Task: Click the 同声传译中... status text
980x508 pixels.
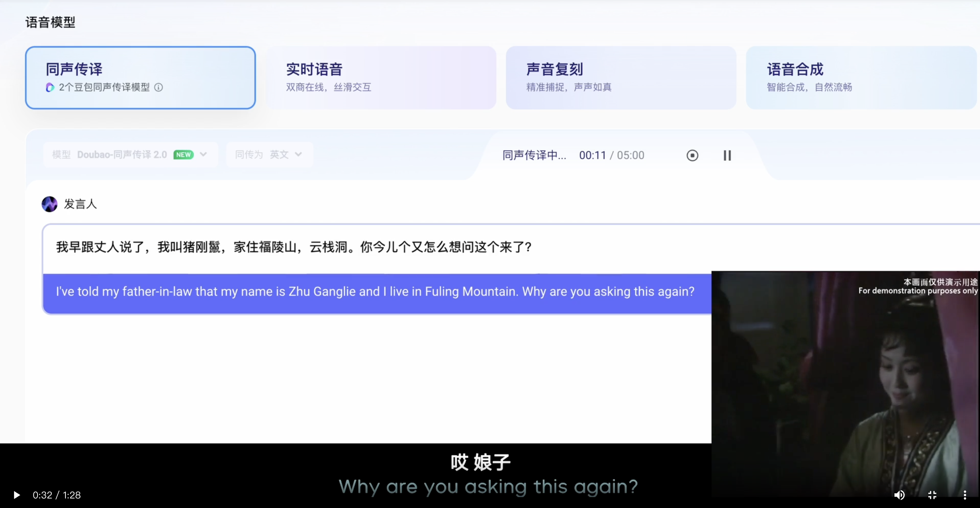Action: pyautogui.click(x=534, y=155)
